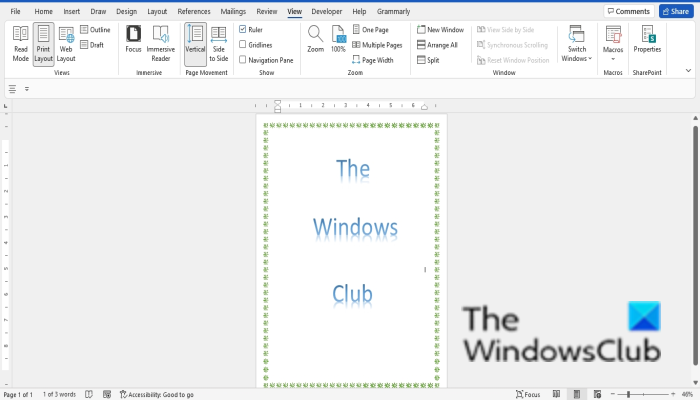This screenshot has width=700, height=400.
Task: Open the Help tab
Action: coord(359,11)
